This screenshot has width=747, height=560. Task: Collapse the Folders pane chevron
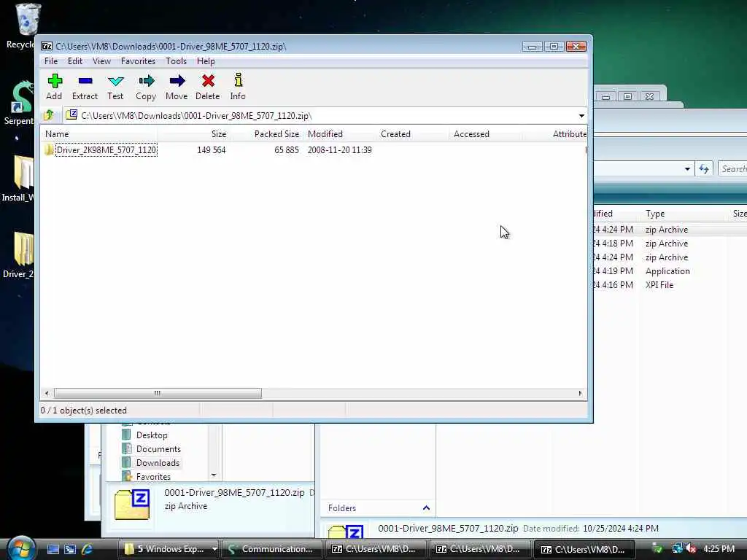426,508
